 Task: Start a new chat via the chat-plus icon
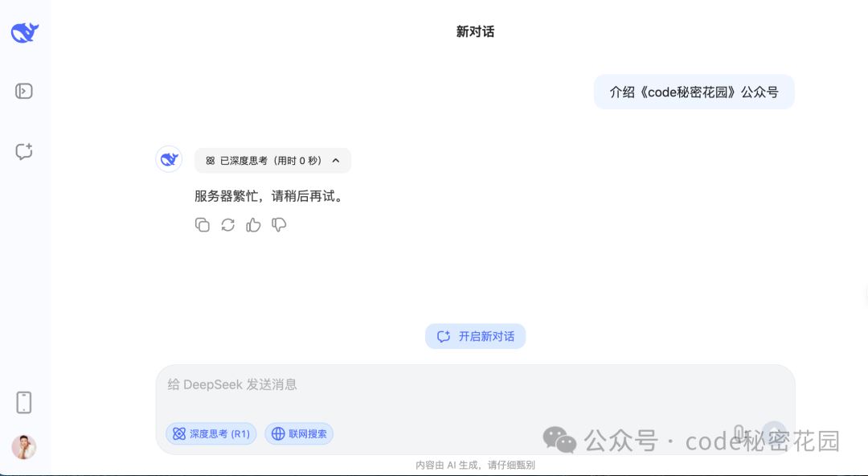[x=23, y=151]
